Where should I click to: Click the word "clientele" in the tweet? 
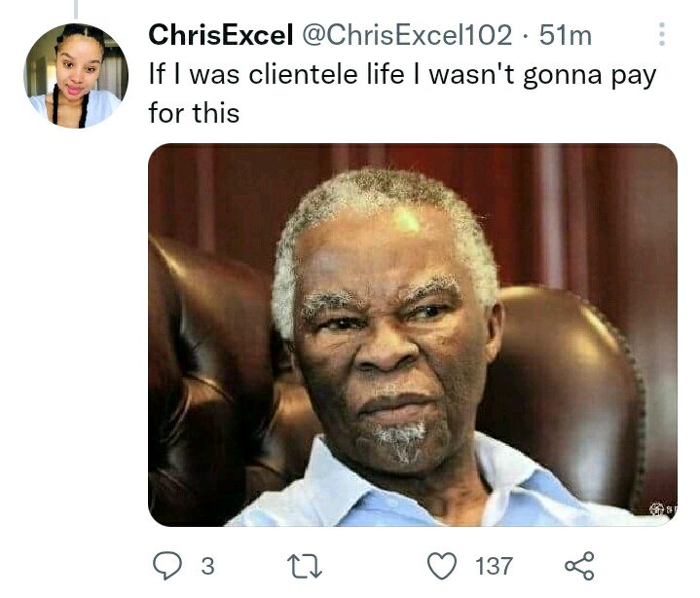[303, 74]
